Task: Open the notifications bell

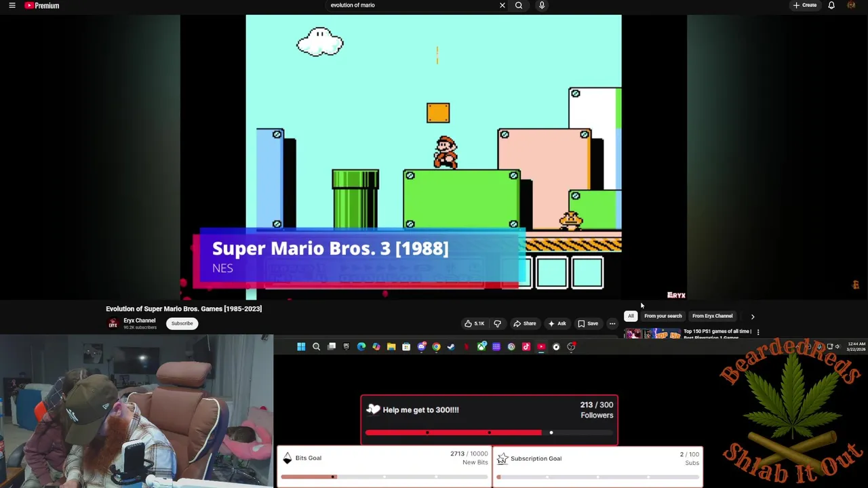Action: (831, 5)
